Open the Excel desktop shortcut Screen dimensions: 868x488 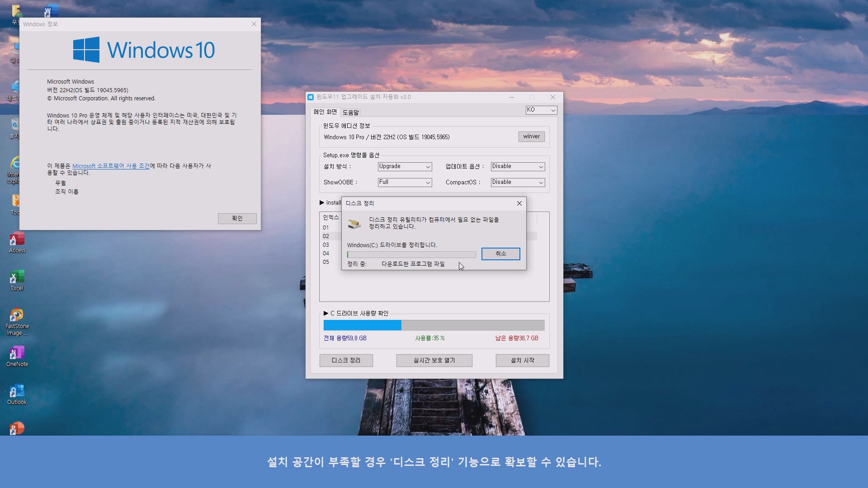point(17,281)
